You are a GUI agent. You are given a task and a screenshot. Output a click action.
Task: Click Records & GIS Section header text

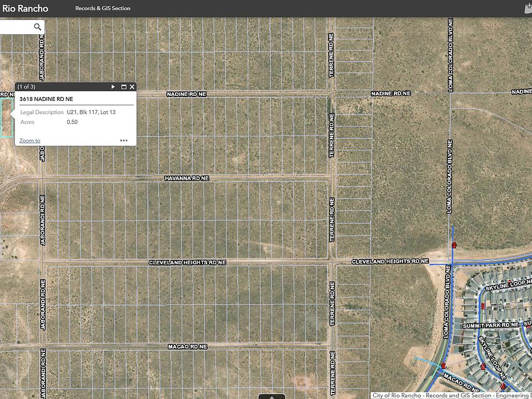[103, 8]
